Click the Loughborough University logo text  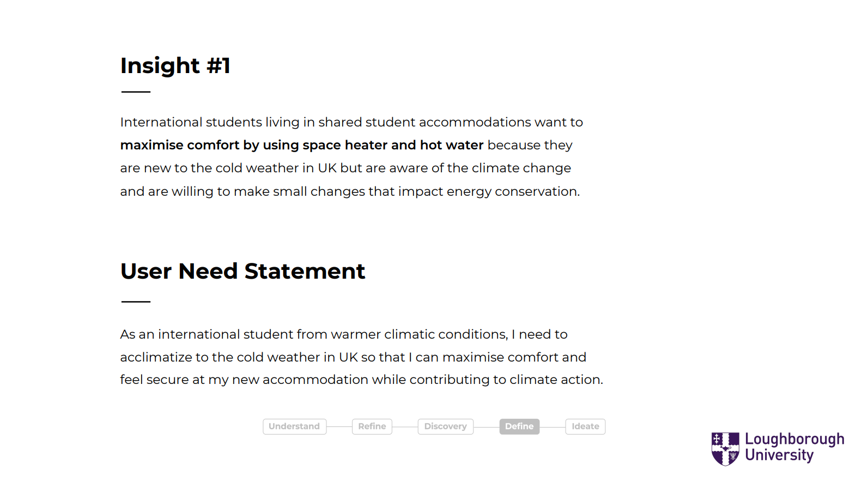pos(794,447)
